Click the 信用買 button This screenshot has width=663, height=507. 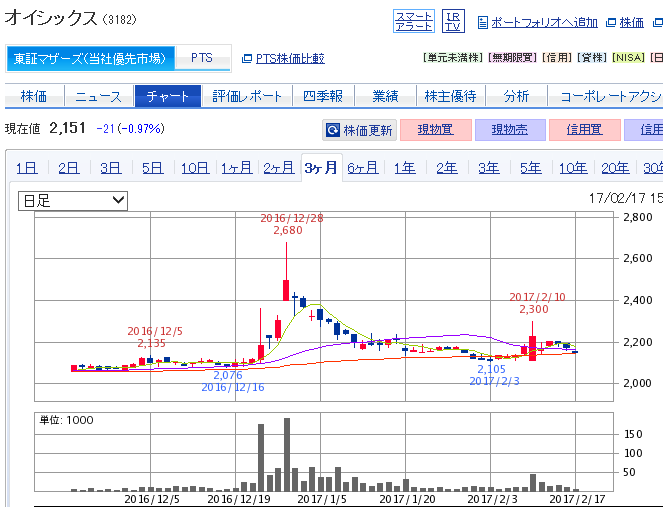coord(584,130)
